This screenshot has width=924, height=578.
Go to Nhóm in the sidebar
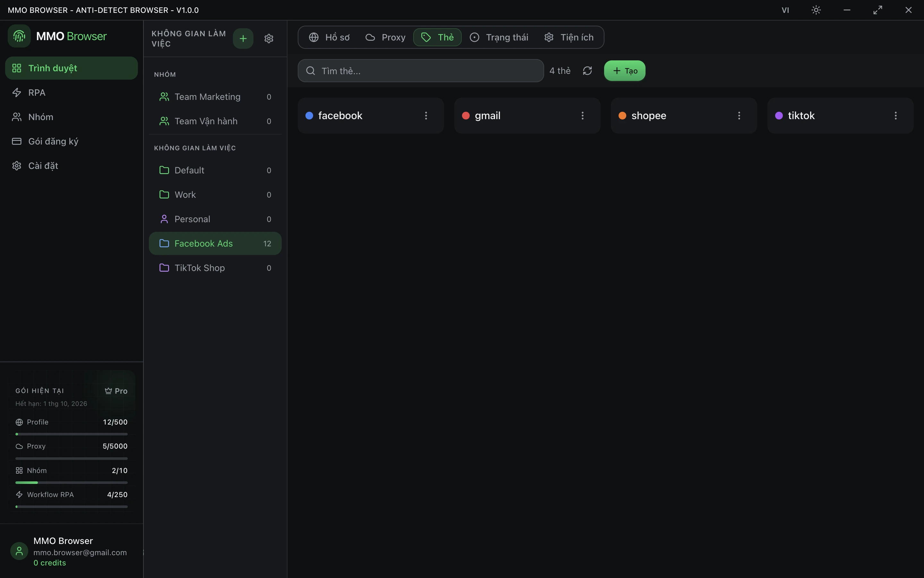72,117
